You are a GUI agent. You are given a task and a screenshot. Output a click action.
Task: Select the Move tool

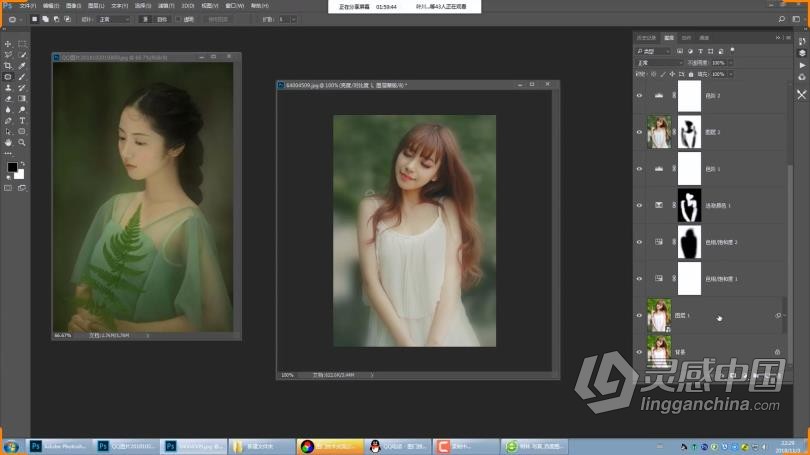[8, 44]
